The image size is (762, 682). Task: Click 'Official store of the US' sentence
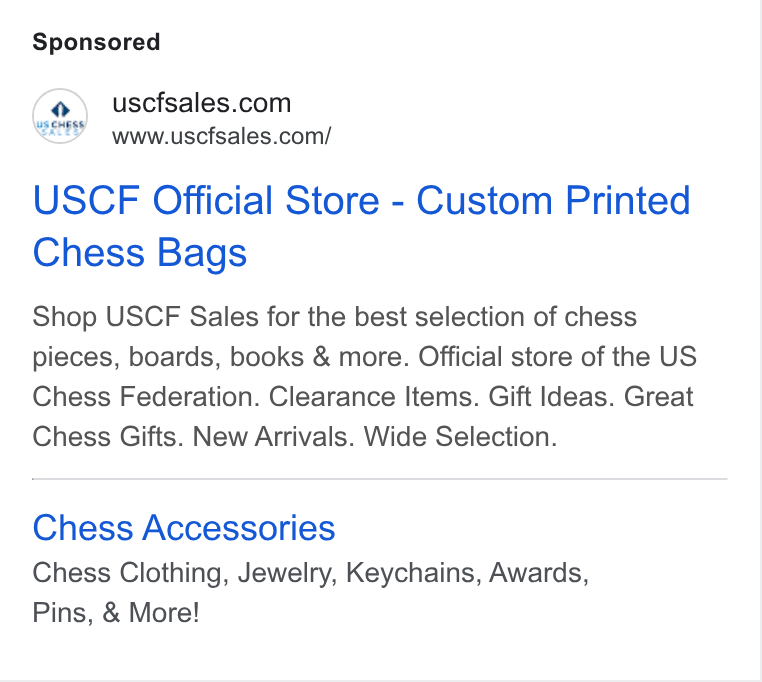[x=557, y=357]
